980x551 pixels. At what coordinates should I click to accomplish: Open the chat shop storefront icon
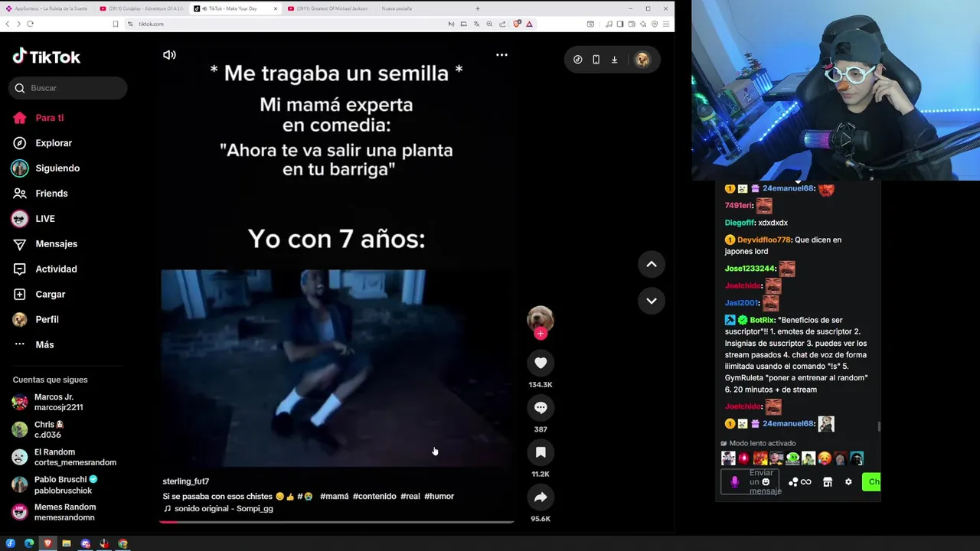[828, 482]
